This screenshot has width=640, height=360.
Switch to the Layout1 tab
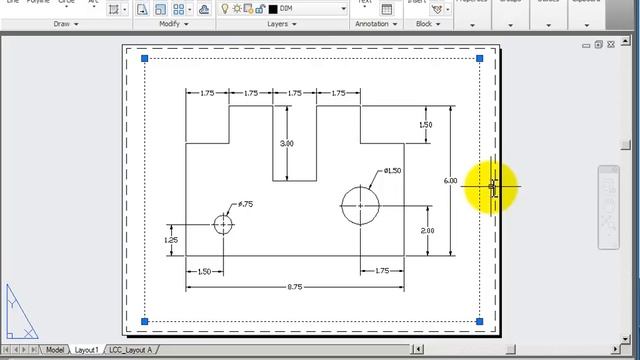point(86,350)
